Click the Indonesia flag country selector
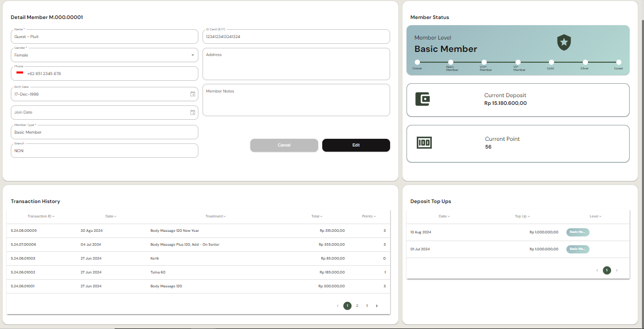This screenshot has width=644, height=329. click(20, 73)
